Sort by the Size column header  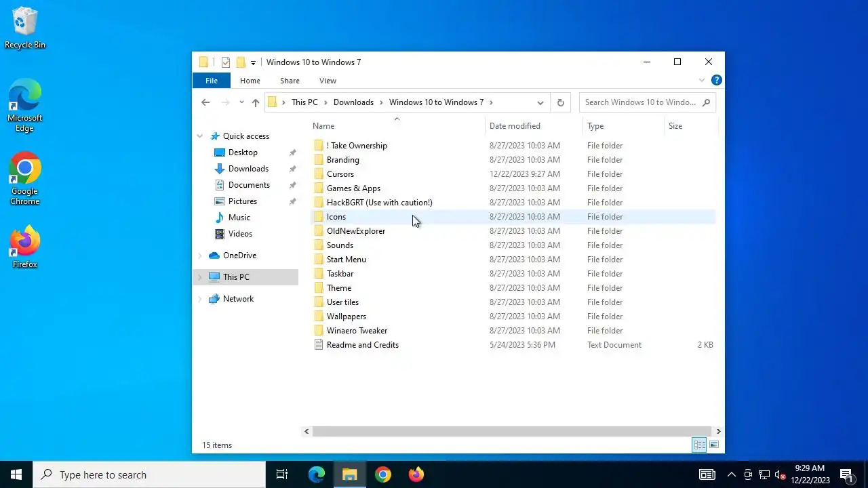[690, 126]
